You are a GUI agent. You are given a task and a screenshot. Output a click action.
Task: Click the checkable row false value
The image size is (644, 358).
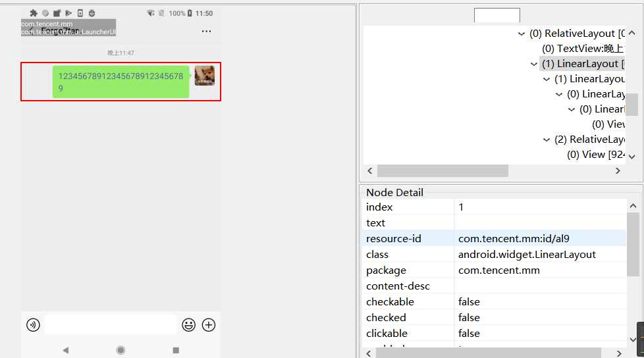[469, 302]
